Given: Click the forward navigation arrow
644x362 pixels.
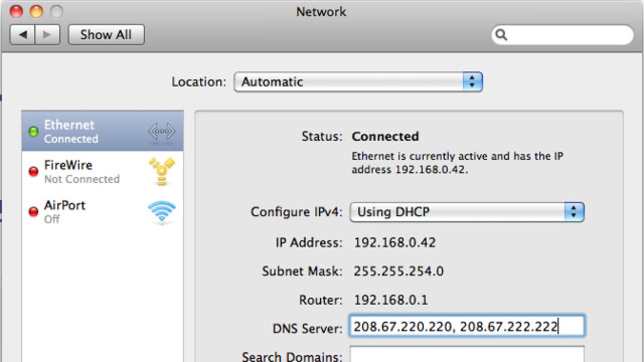Looking at the screenshot, I should point(46,35).
